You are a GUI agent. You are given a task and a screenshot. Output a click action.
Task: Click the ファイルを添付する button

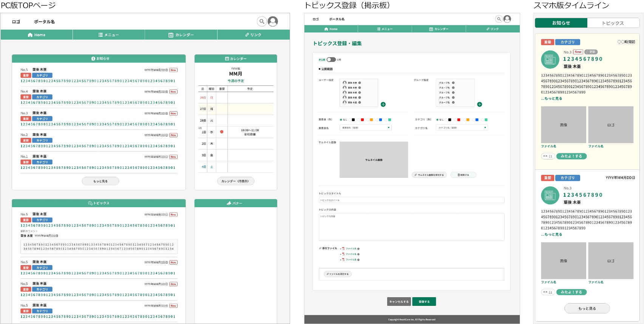(x=338, y=274)
